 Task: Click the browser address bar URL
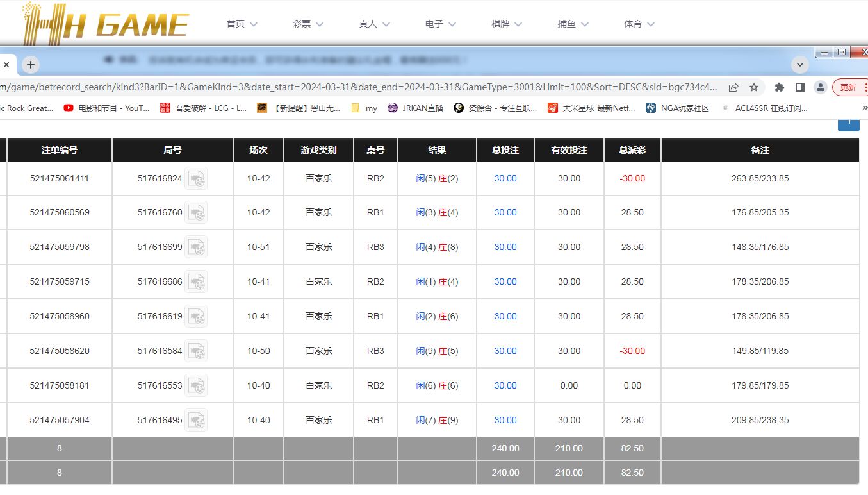click(359, 87)
